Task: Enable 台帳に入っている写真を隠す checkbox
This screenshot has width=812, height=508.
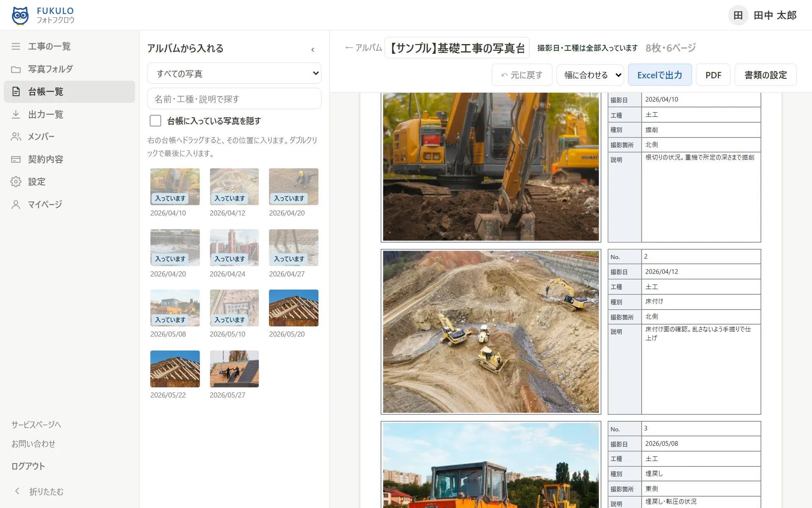Action: (155, 121)
